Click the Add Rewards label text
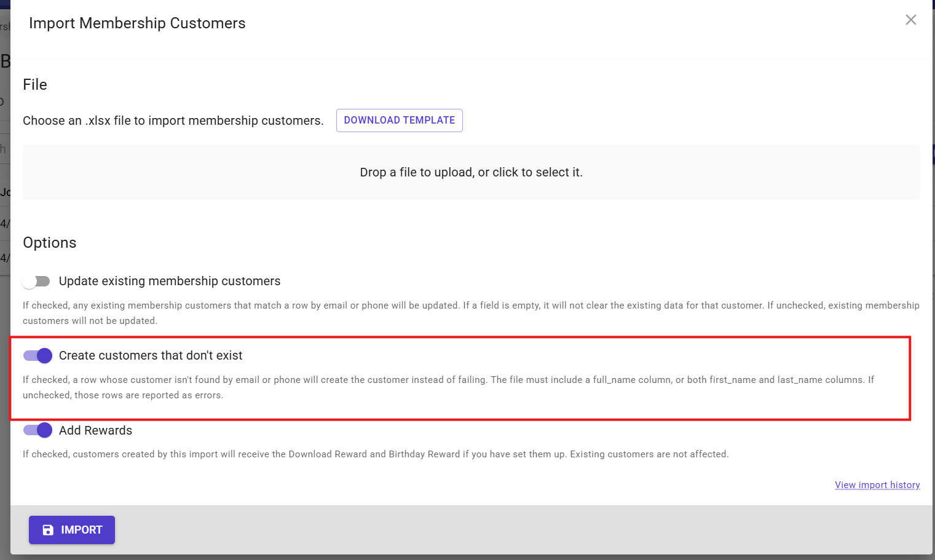Image resolution: width=935 pixels, height=560 pixels. click(x=95, y=430)
